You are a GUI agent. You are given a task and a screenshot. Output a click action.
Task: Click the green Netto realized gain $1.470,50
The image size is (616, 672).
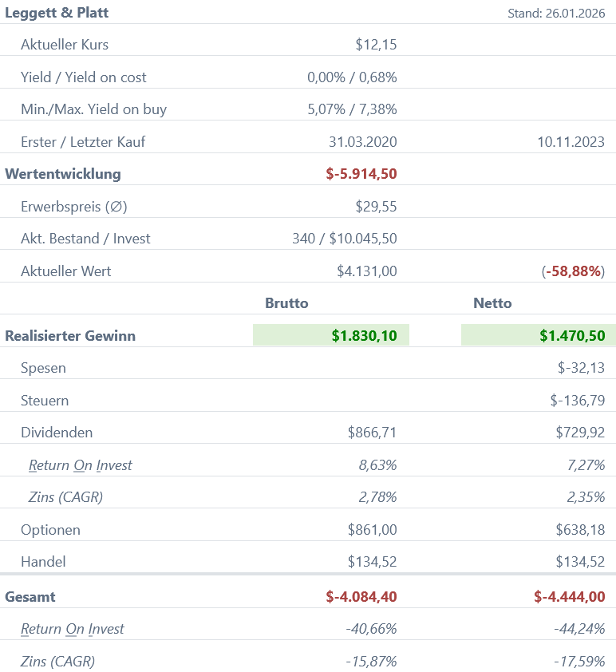pos(571,336)
